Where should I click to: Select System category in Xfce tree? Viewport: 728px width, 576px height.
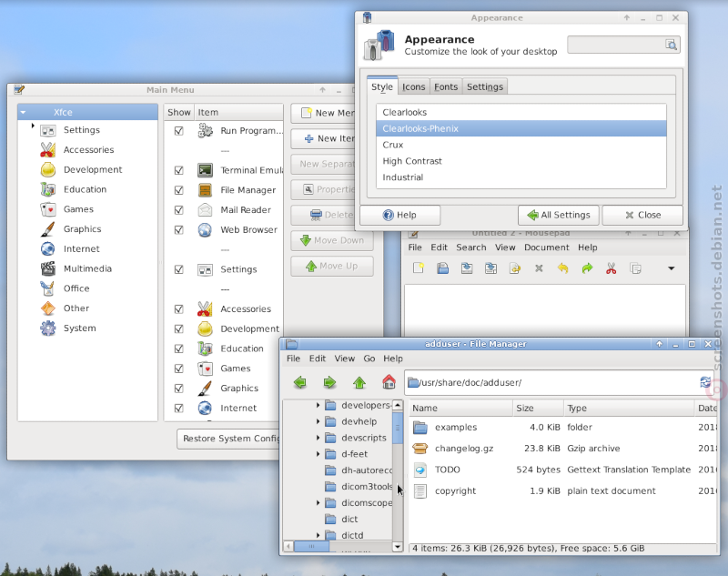pyautogui.click(x=79, y=328)
